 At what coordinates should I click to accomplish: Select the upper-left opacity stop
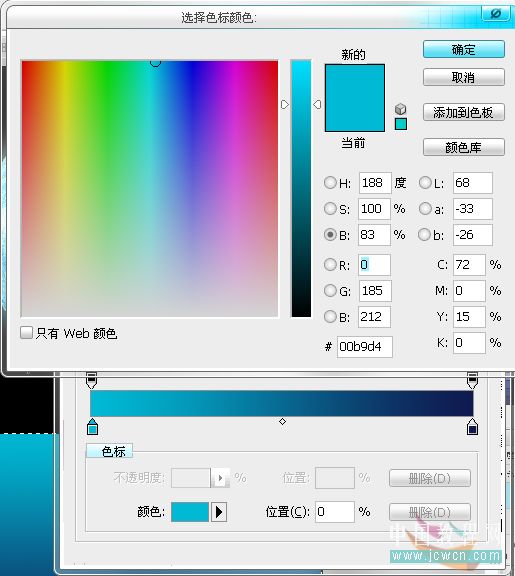91,381
